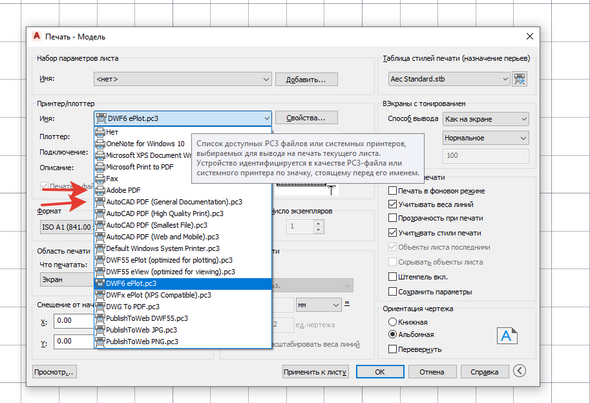Choose AutoCAD PDF (High Quality Print).pc3

[x=182, y=213]
